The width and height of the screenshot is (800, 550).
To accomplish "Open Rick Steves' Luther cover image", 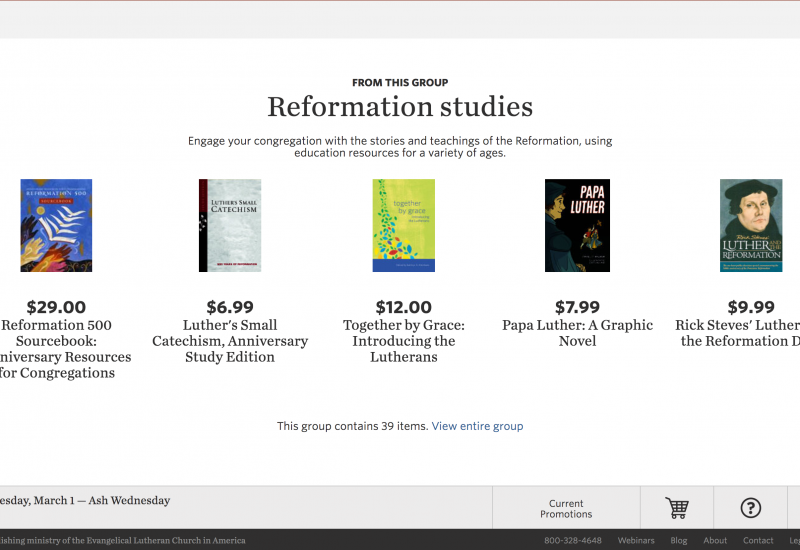I will pyautogui.click(x=751, y=225).
